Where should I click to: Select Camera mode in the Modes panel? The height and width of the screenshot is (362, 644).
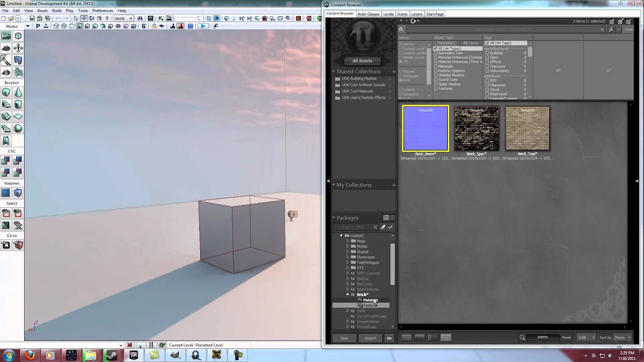(6, 36)
